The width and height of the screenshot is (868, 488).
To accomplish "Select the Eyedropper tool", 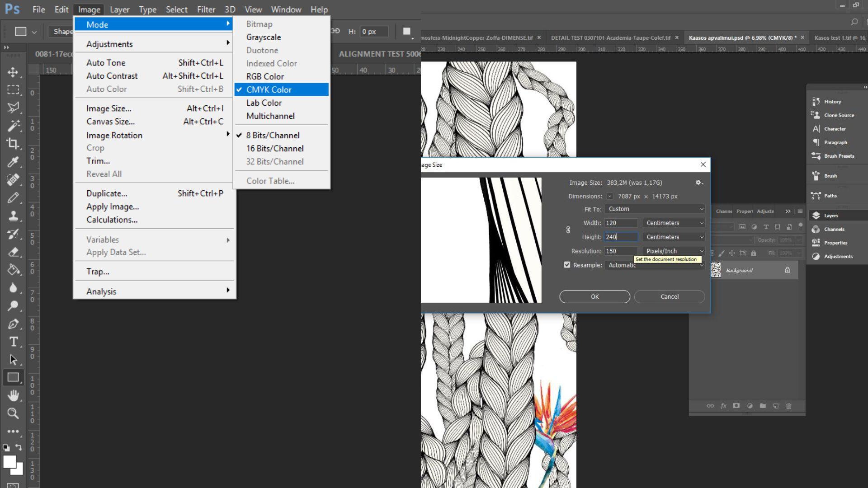I will tap(13, 162).
